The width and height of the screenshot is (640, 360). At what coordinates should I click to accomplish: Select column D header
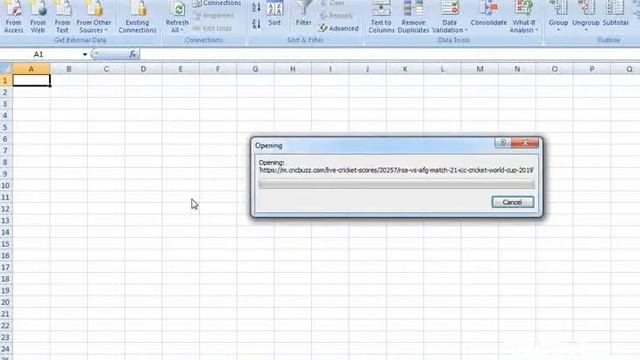click(143, 69)
